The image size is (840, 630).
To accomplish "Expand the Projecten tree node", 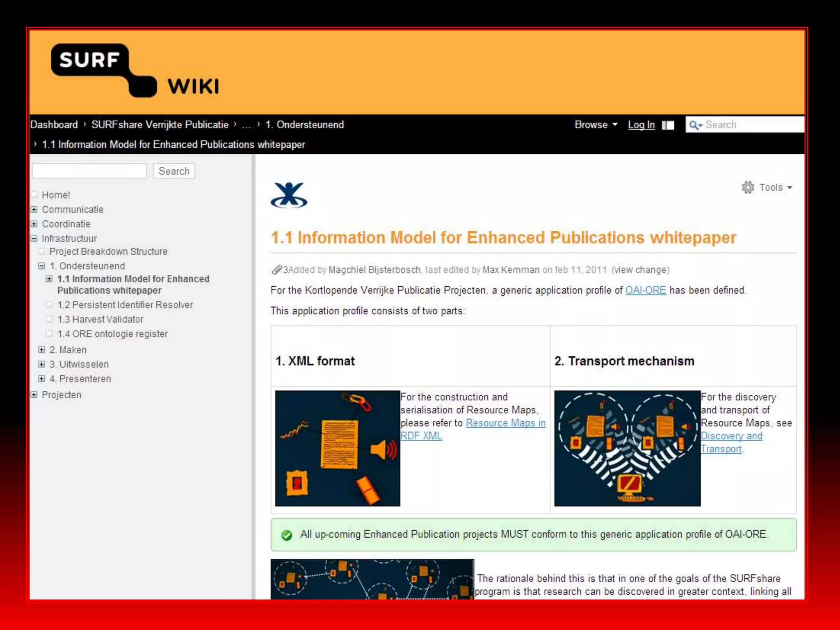I will [x=34, y=395].
